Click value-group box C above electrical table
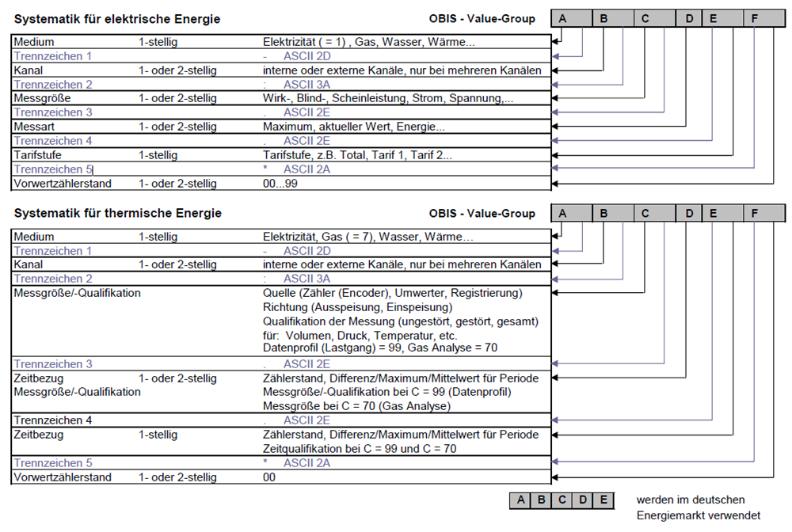Viewport: 792px width, 532px height. (x=655, y=19)
